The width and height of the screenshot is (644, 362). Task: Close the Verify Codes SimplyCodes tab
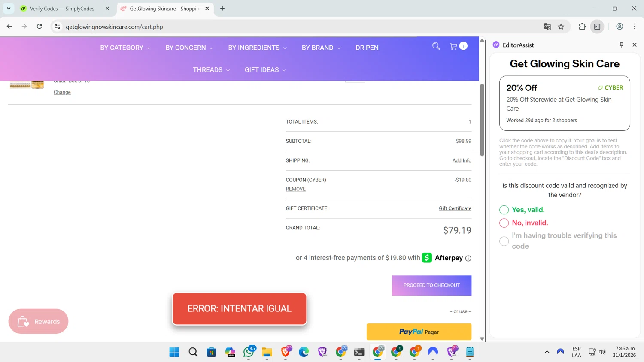(107, 9)
